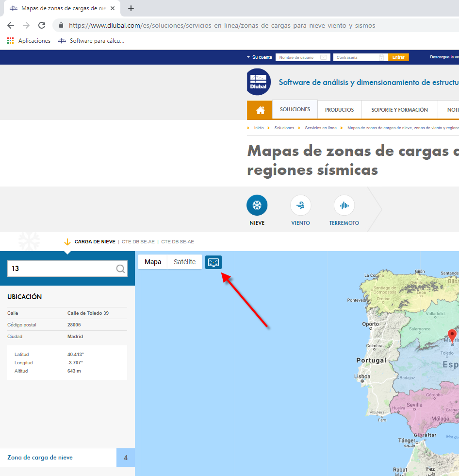Click longitude value -3.707°
This screenshot has height=476, width=459.
tap(75, 362)
